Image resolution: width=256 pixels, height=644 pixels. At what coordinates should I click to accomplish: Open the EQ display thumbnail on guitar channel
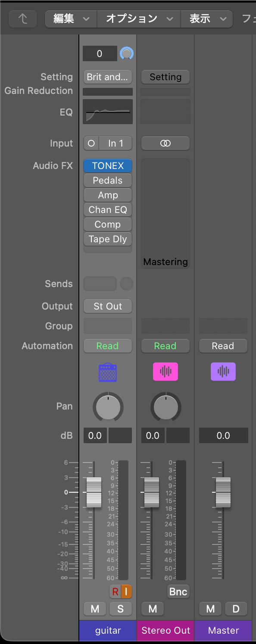point(108,112)
